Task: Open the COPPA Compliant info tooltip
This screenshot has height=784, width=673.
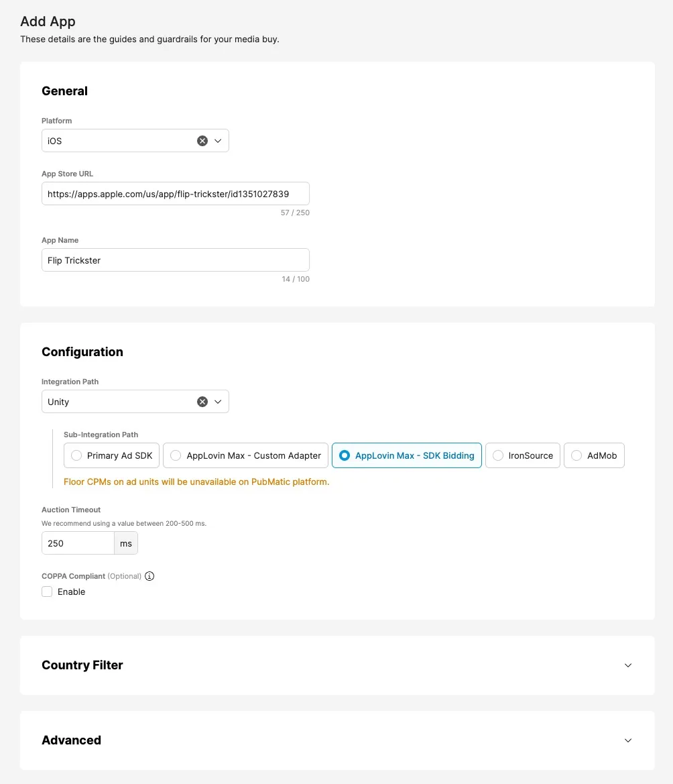Action: point(149,575)
